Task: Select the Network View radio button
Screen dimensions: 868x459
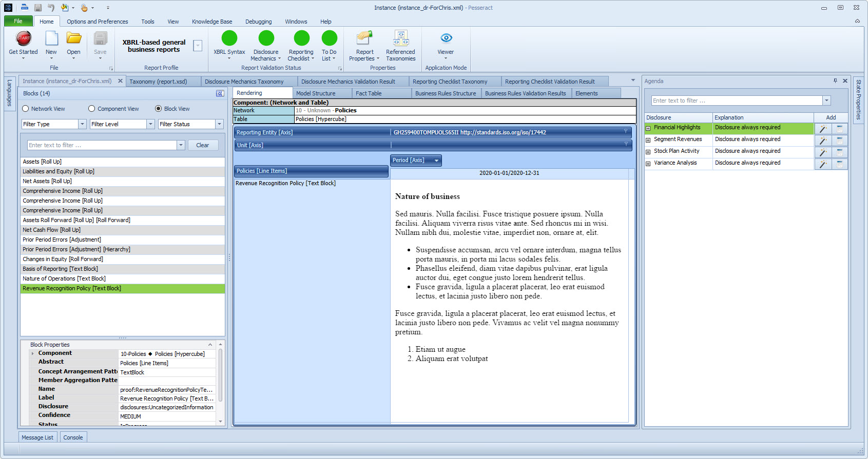Action: click(25, 109)
